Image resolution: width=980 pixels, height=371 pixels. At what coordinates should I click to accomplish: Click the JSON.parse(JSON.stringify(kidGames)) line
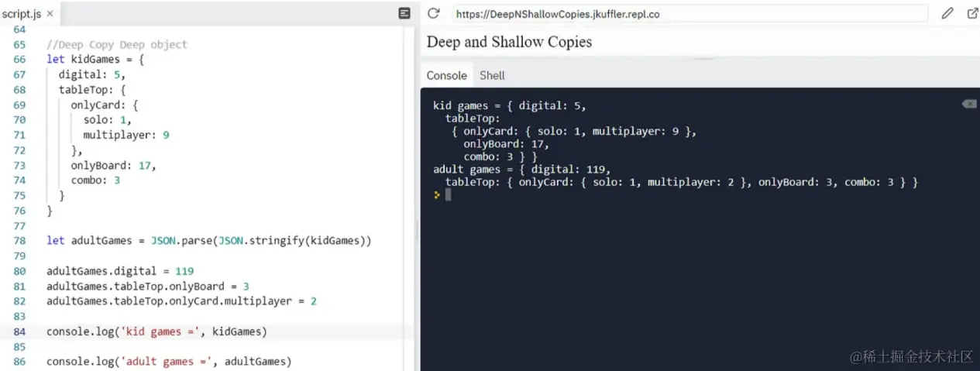pyautogui.click(x=209, y=240)
